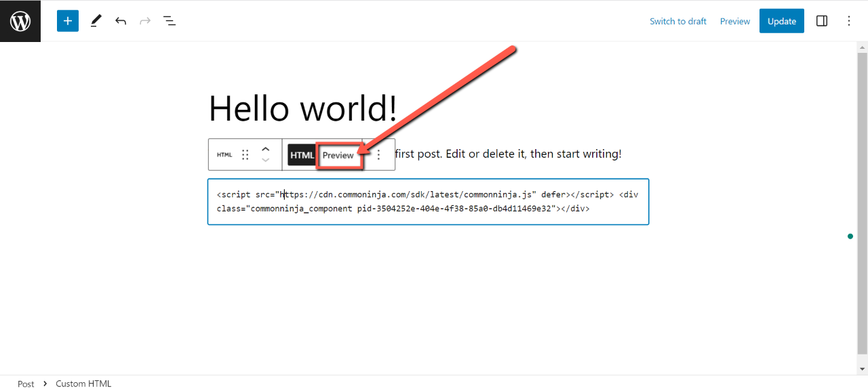Move the block down with the chevron
Screen dimensions: 868x391
(x=266, y=160)
